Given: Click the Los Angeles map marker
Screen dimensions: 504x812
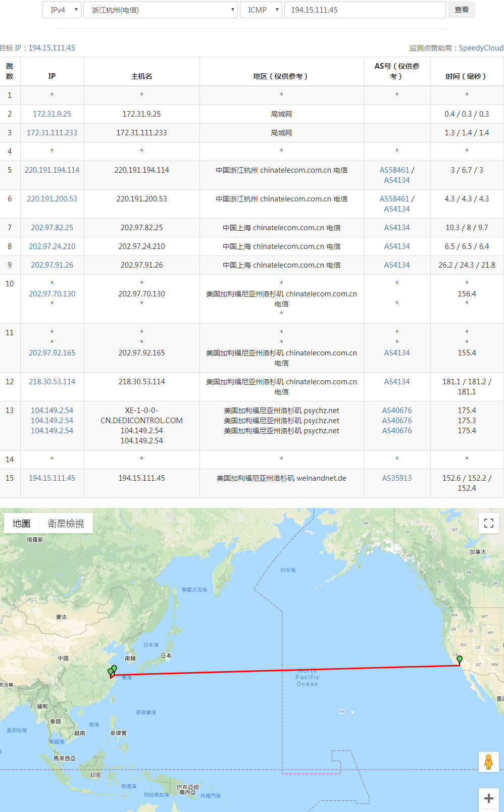Looking at the screenshot, I should tap(460, 660).
